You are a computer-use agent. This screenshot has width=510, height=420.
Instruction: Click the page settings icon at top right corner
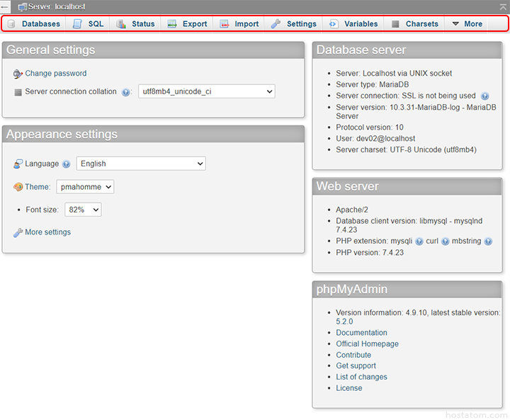503,6
